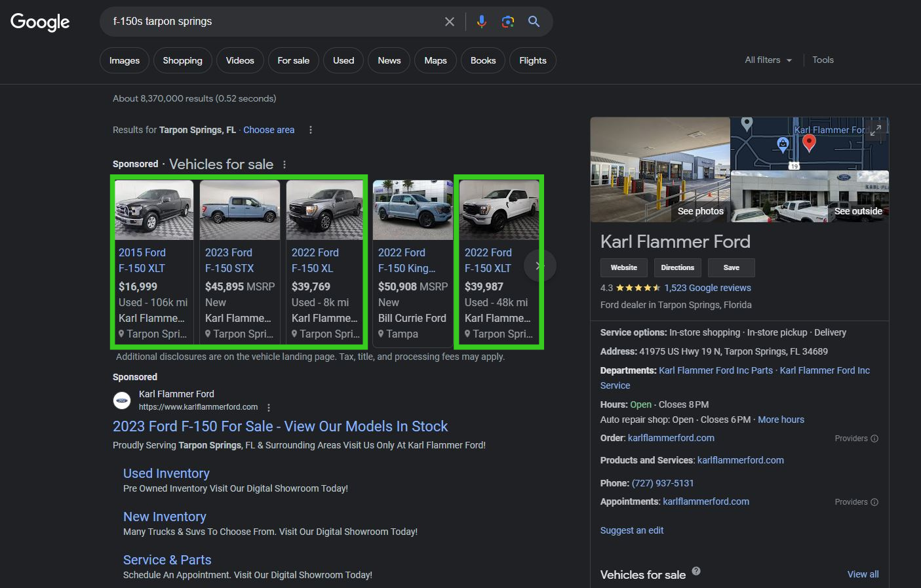Select the News filter tab
Screen dimensions: 921x588
pos(389,60)
